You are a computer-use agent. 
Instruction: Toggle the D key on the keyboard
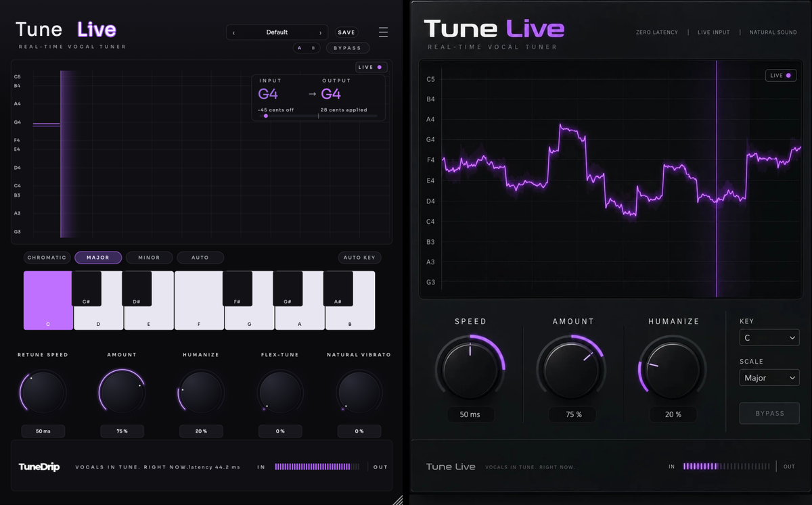[98, 318]
